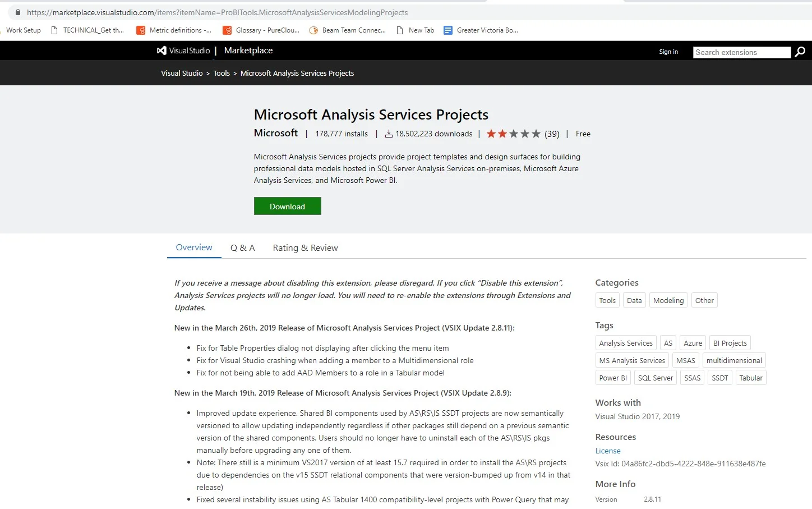Click the (39) review count

[x=552, y=134]
